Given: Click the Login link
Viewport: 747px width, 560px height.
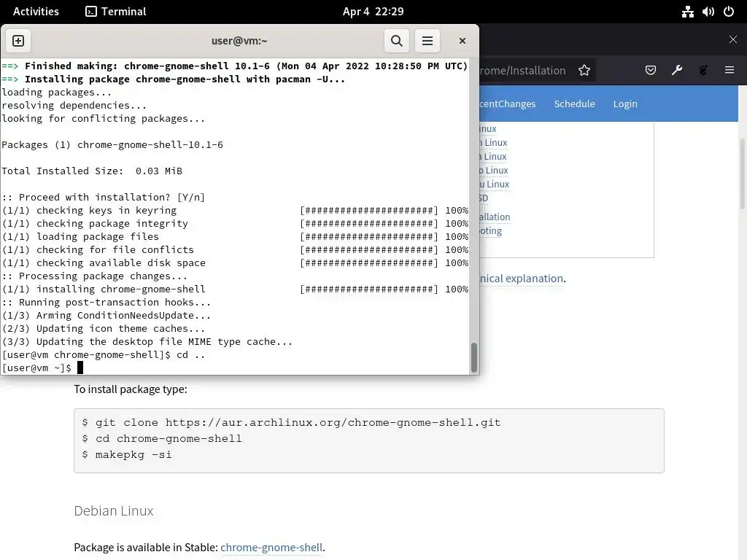Looking at the screenshot, I should point(625,104).
